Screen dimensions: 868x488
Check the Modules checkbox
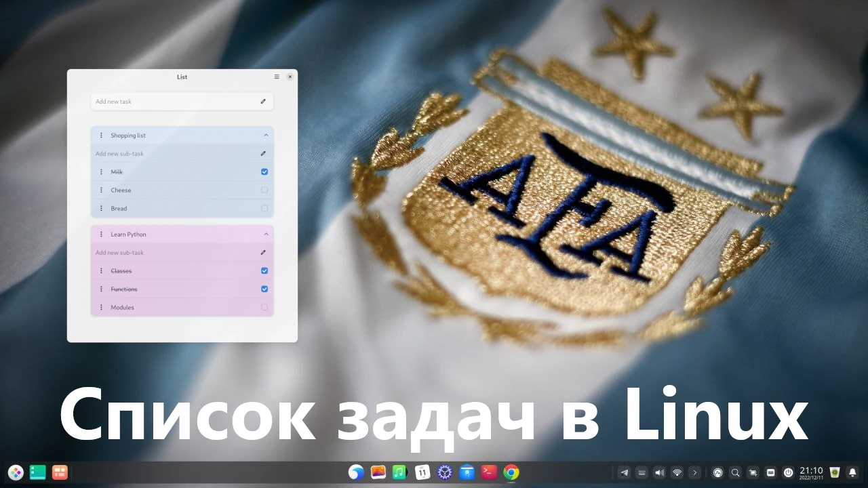click(x=264, y=307)
